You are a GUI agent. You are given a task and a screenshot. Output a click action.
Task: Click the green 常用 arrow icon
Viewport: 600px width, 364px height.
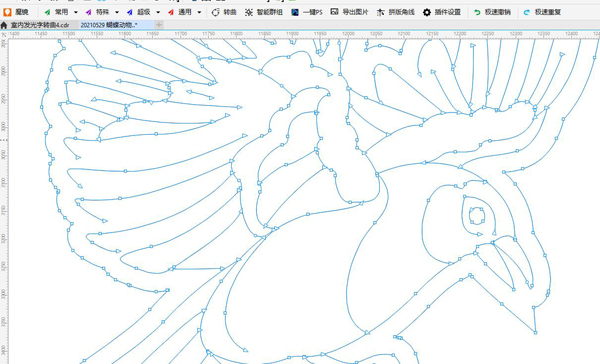[x=47, y=12]
